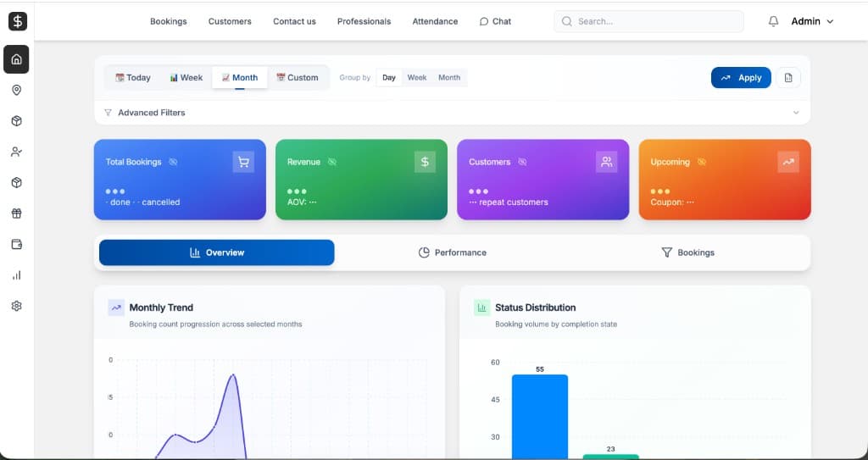Open the settings gear sidebar icon
This screenshot has height=460, width=868.
17,306
